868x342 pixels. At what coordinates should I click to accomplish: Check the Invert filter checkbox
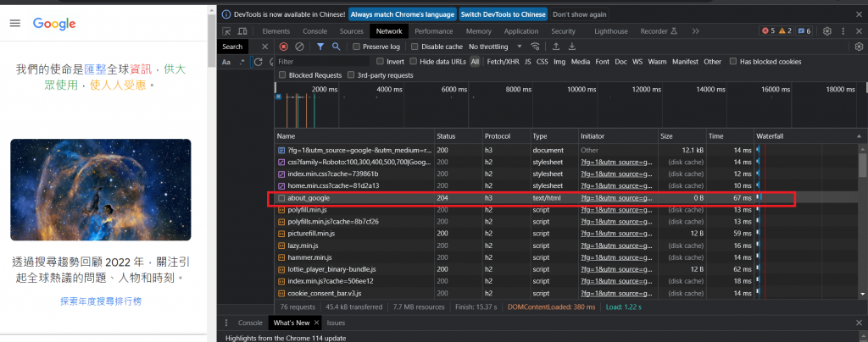(381, 62)
